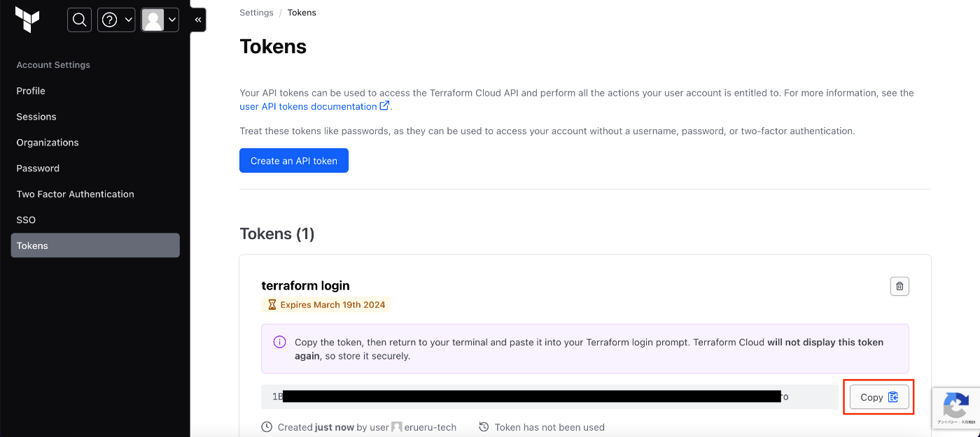The image size is (980, 437).
Task: Click the info icon in the purple notice
Action: click(x=279, y=342)
